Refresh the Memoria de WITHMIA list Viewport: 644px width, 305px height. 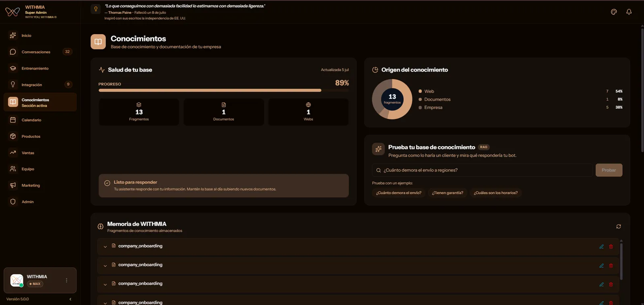tap(619, 227)
